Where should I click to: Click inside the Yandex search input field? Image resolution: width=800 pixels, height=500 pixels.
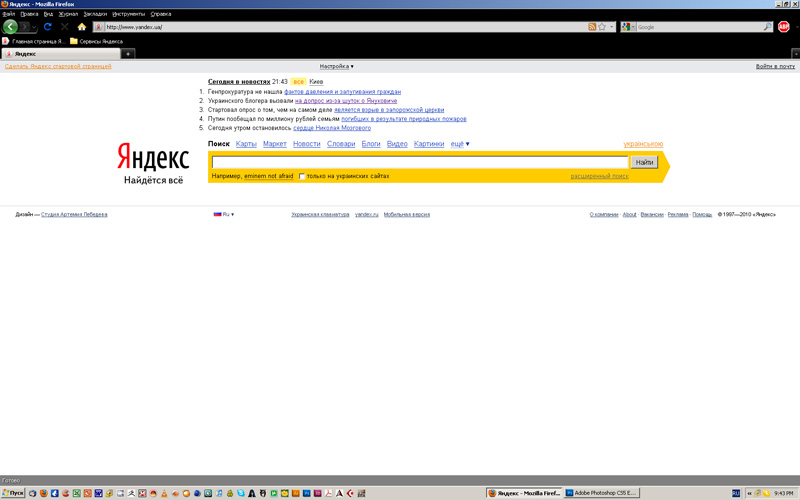(420, 162)
